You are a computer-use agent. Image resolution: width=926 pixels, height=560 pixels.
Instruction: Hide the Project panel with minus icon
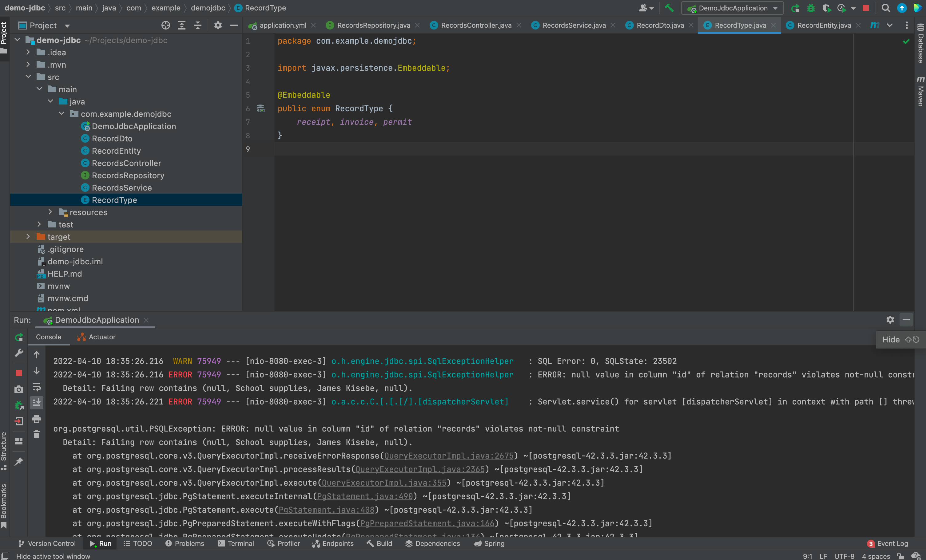coord(234,25)
